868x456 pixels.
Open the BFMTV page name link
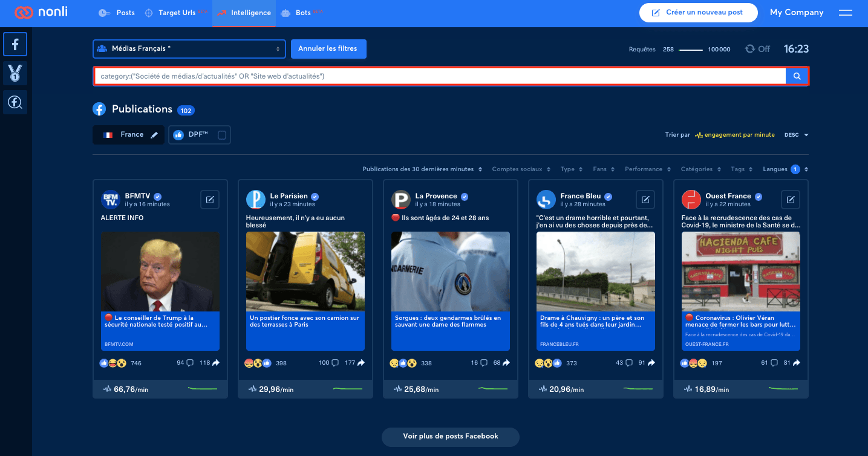click(x=137, y=196)
